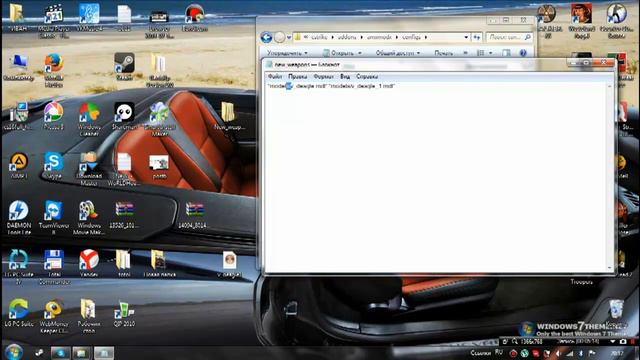Screen dimensions: 640x360
Task: Open the Yandex browser shortcut
Action: coord(89,264)
